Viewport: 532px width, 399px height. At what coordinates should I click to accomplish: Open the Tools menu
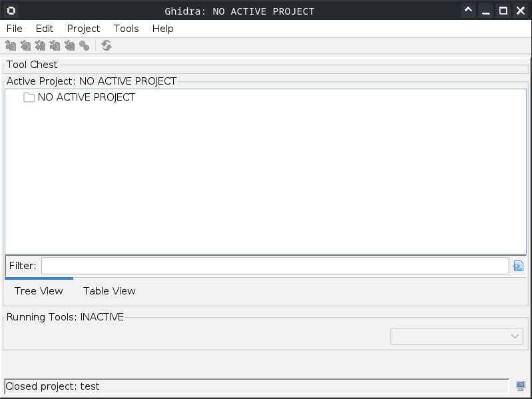coord(127,29)
